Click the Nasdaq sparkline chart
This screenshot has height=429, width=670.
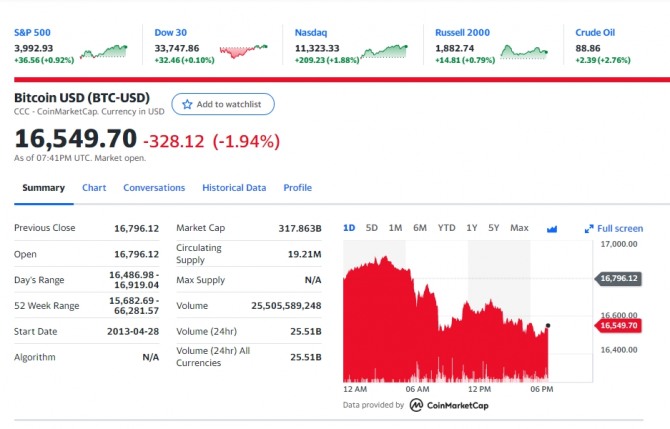385,51
